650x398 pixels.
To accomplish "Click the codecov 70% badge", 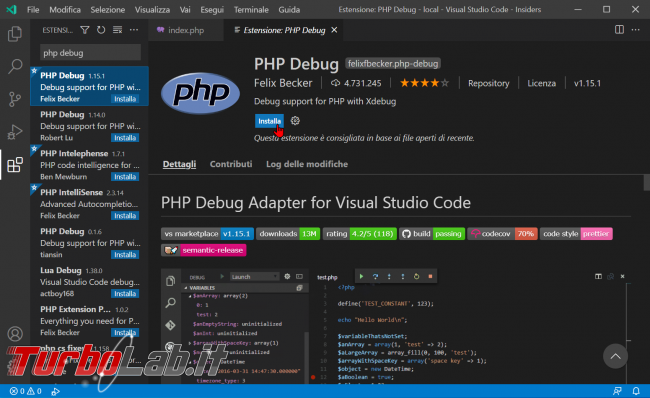I will [502, 234].
